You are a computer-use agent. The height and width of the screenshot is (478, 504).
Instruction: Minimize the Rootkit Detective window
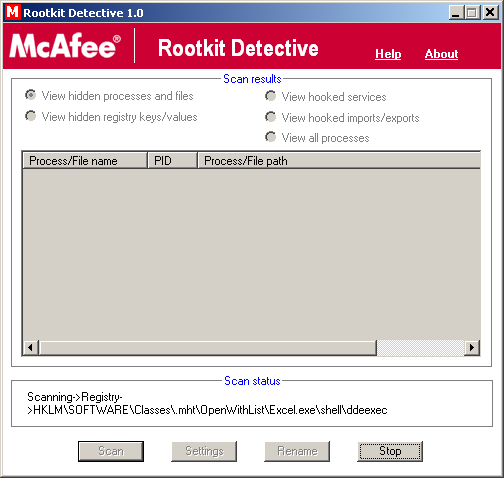coord(456,13)
